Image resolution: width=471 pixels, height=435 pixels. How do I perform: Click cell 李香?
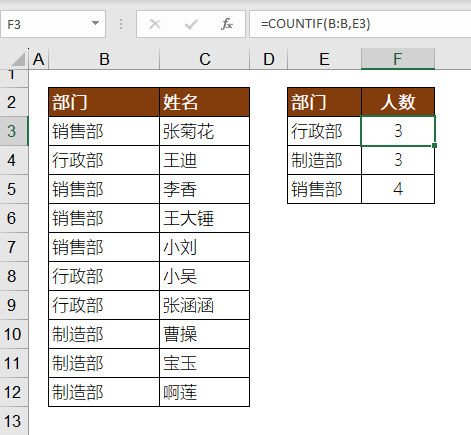[205, 189]
